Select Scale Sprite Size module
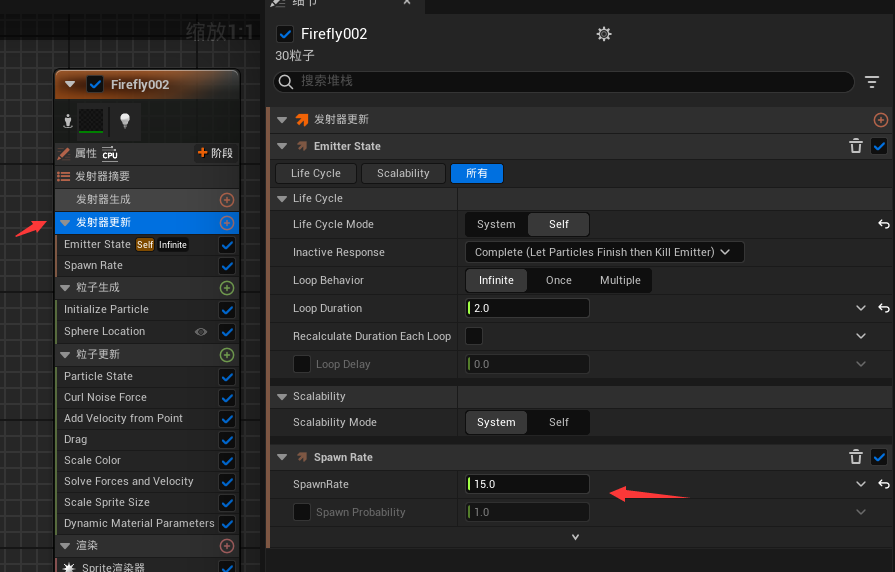The image size is (895, 572). pyautogui.click(x=107, y=502)
